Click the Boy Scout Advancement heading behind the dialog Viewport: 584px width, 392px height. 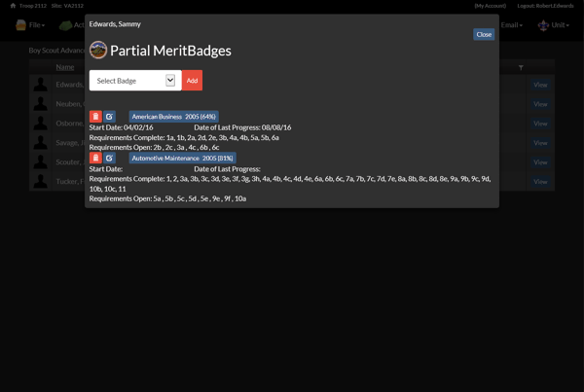point(56,51)
